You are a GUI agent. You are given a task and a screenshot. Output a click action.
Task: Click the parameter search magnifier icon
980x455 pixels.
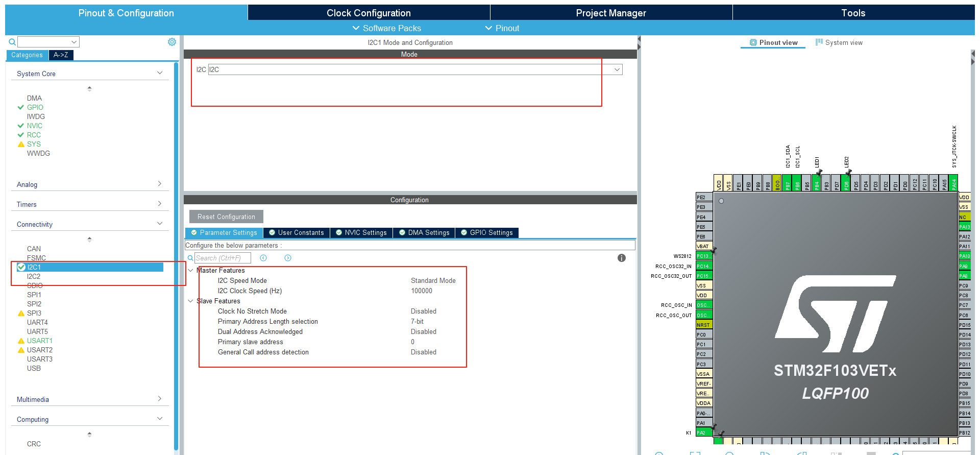190,258
